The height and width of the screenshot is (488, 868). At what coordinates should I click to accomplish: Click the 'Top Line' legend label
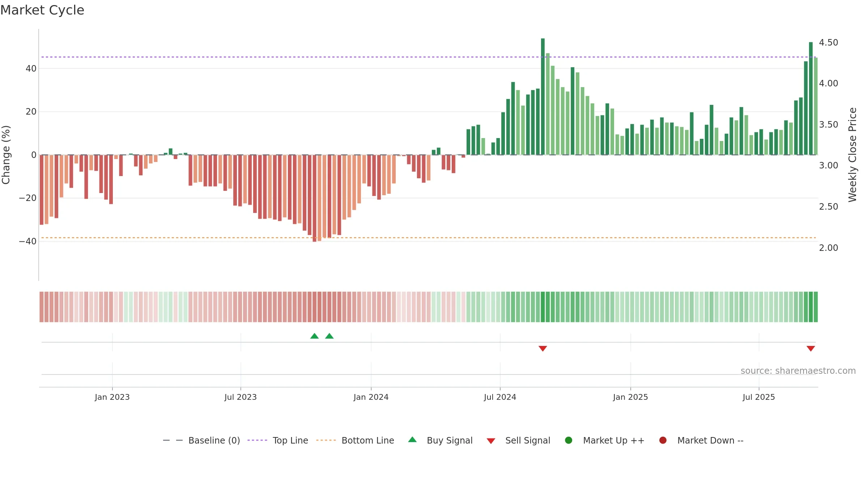click(290, 441)
